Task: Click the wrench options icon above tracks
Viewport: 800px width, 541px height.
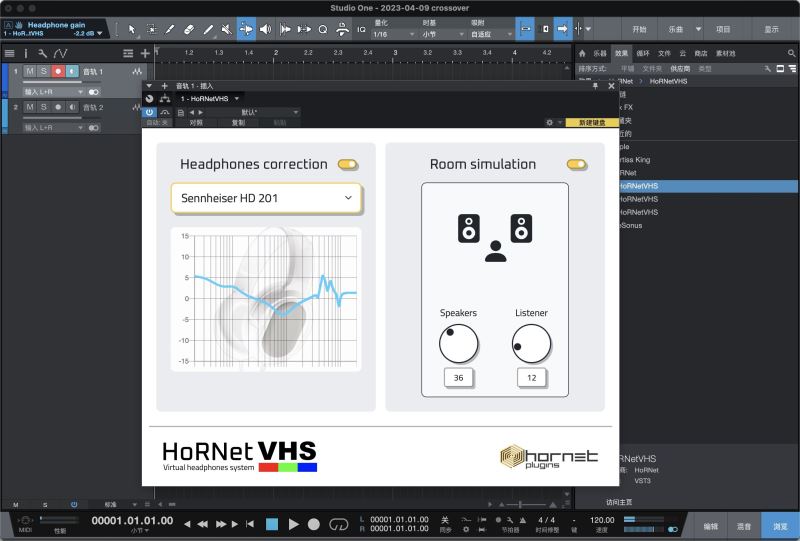Action: pyautogui.click(x=43, y=53)
